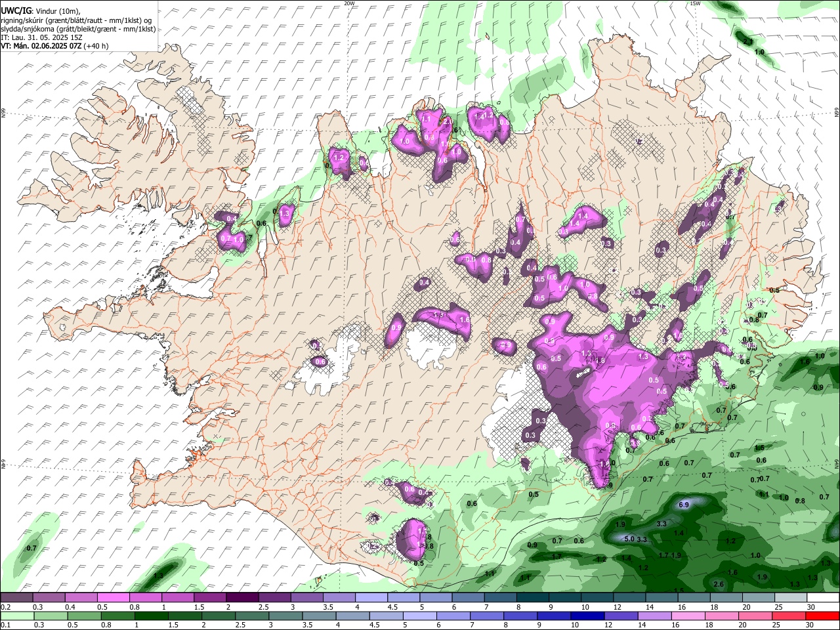Screen dimensions: 840x630
Task: Click the light pink 16–18 rain legend swatch
Action: click(688, 616)
